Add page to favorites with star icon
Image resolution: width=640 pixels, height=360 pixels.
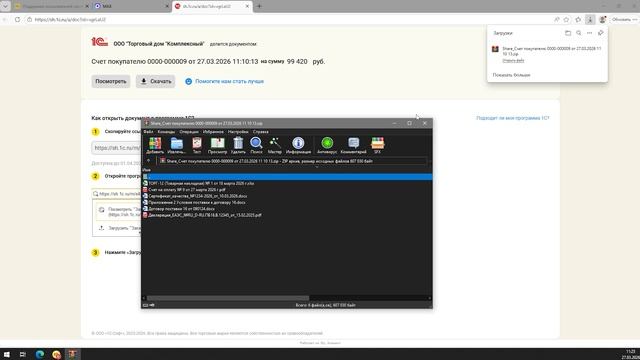point(566,20)
